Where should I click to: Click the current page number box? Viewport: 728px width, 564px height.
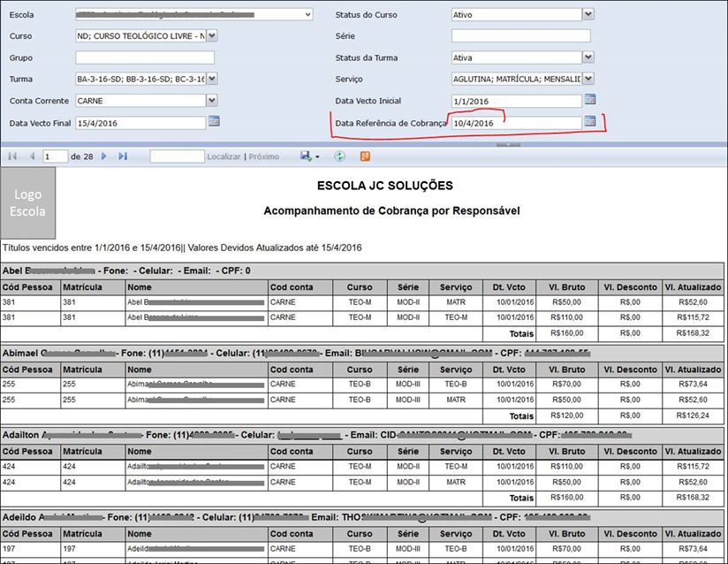(56, 156)
